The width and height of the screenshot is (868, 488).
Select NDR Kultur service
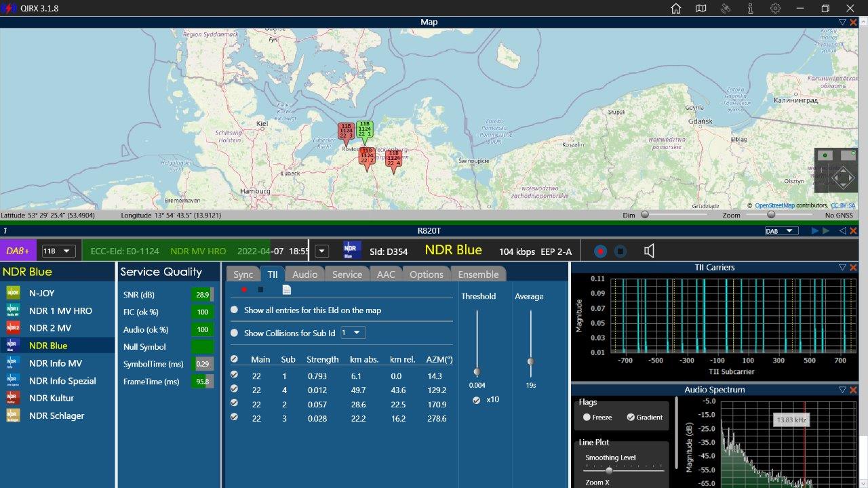pyautogui.click(x=52, y=398)
